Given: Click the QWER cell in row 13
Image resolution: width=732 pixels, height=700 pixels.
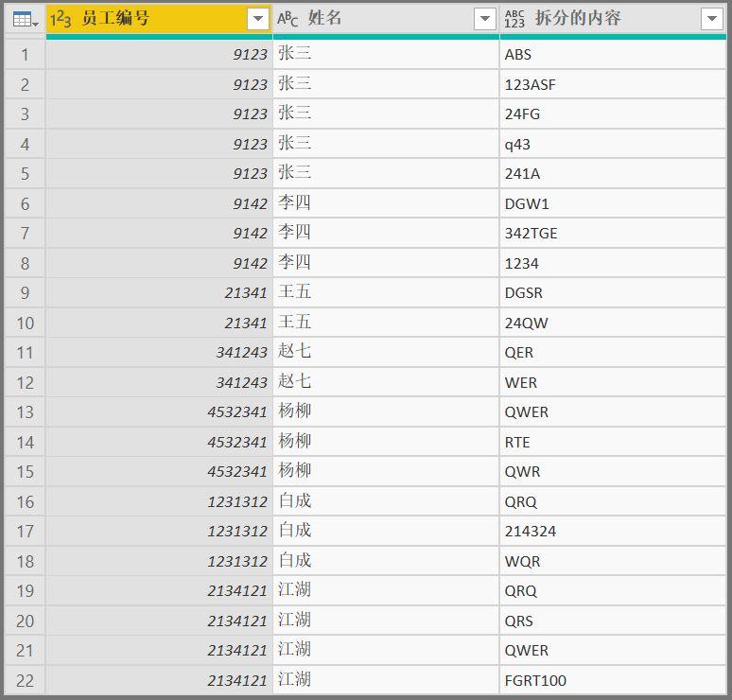Looking at the screenshot, I should [x=613, y=412].
